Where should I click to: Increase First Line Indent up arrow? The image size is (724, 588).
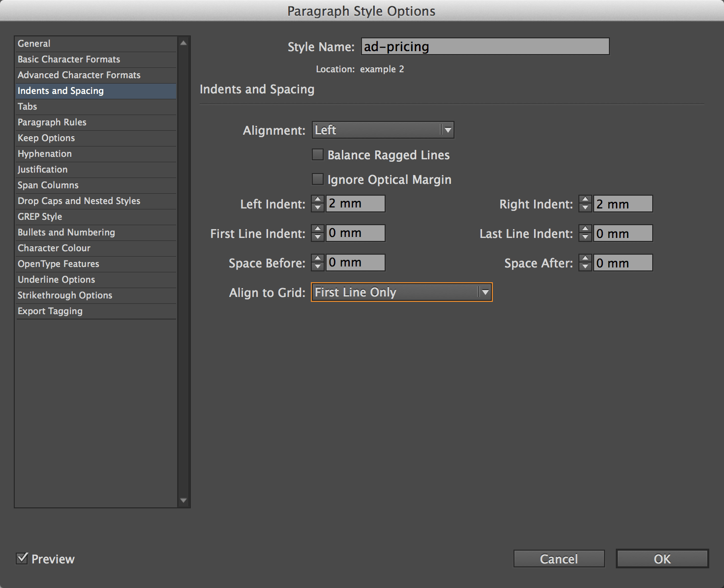pyautogui.click(x=318, y=229)
